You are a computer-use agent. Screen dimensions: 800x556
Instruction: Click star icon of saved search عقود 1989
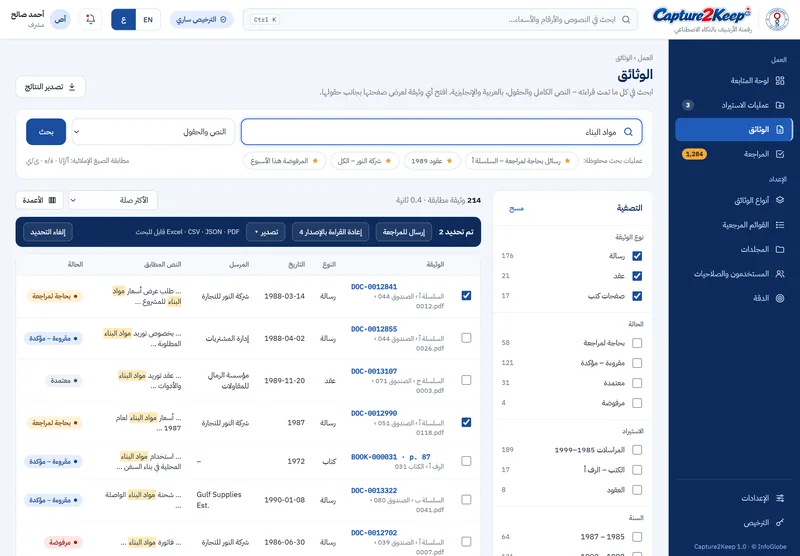click(449, 161)
